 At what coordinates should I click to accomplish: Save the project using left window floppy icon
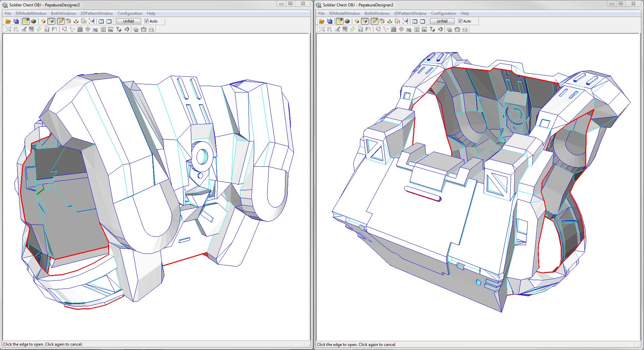(16, 21)
